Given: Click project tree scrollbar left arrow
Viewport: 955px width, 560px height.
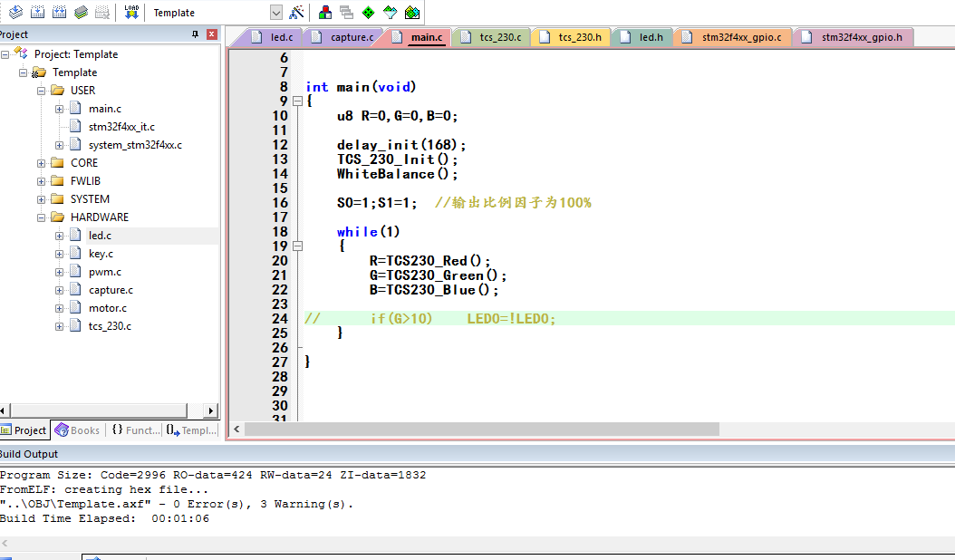Looking at the screenshot, I should pos(4,410).
